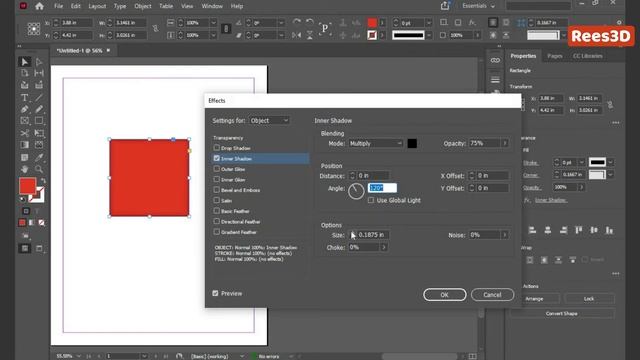640x360 pixels.
Task: Click the red fill swatch in toolbox
Action: 28,186
